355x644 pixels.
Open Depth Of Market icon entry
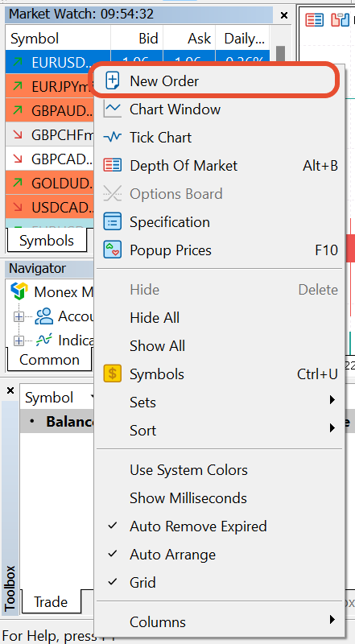[112, 166]
